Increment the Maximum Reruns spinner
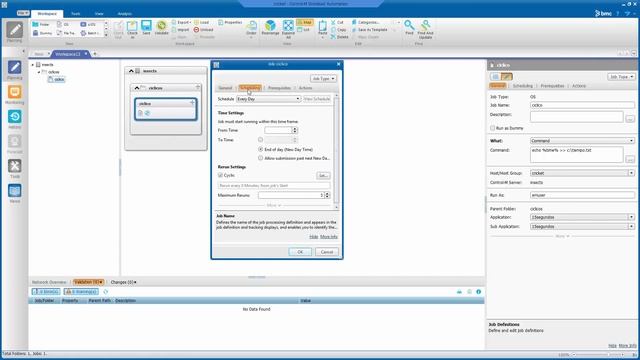This screenshot has height=360, width=640. click(327, 194)
